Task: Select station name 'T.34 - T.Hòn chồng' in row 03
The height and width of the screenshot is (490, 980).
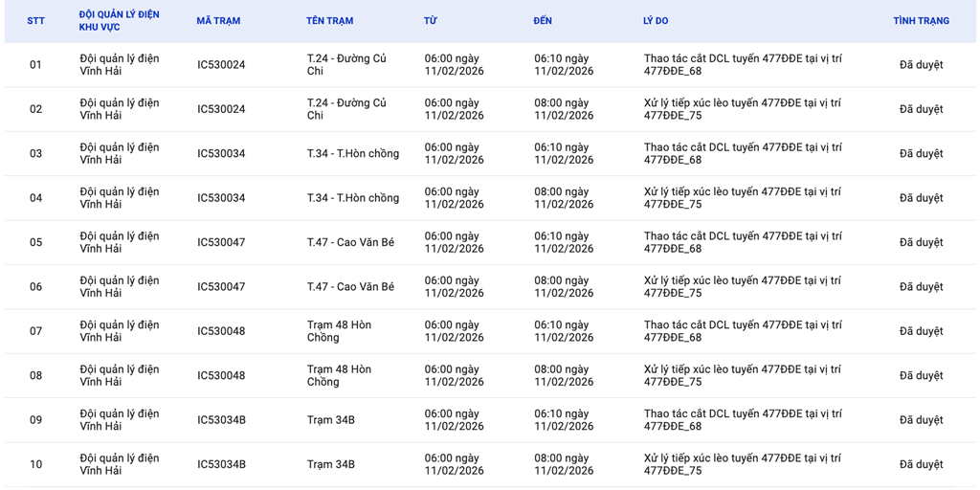Action: click(x=352, y=154)
